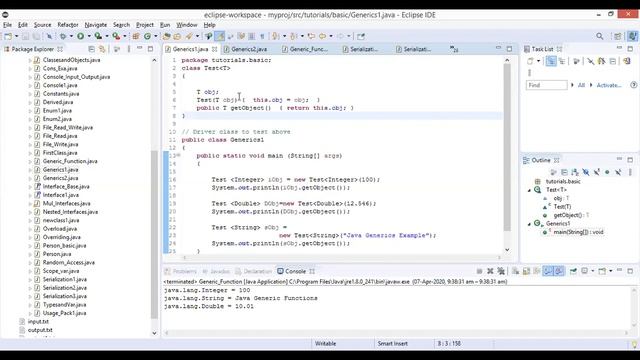The image size is (640, 360).
Task: Click the Next Annotation icon in toolbar
Action: pos(277,36)
